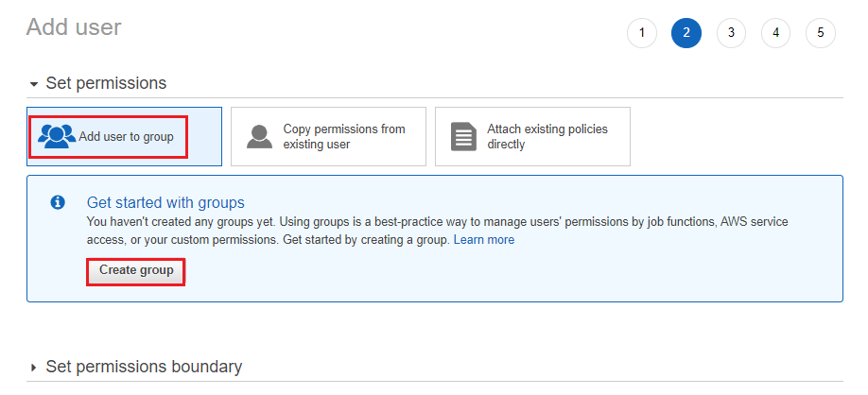This screenshot has width=868, height=395.
Task: Click the 'Set permissions' section heading text
Action: coord(106,83)
